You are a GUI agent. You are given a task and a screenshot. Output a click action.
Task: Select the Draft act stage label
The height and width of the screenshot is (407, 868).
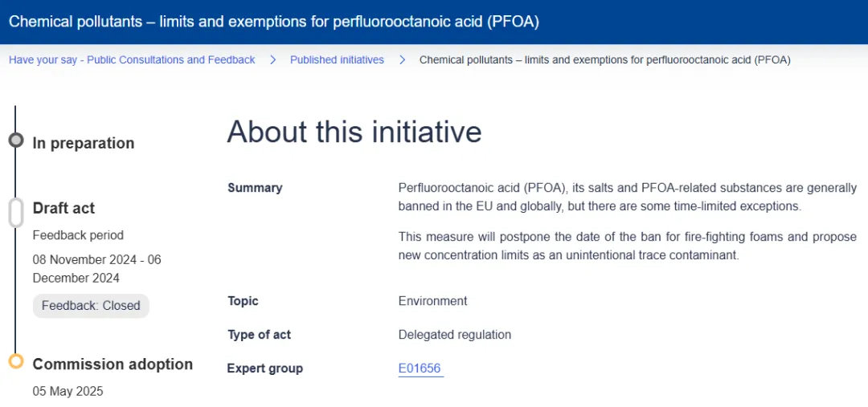[x=63, y=208]
